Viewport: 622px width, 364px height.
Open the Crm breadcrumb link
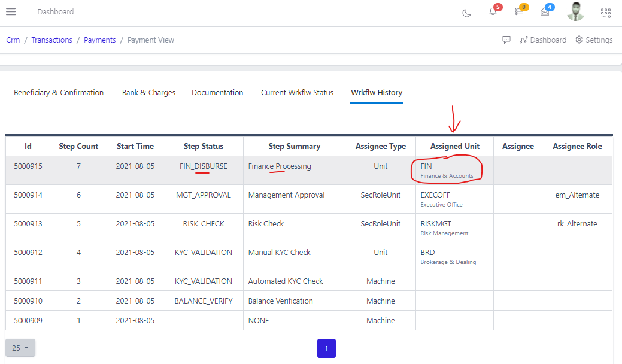click(x=13, y=40)
